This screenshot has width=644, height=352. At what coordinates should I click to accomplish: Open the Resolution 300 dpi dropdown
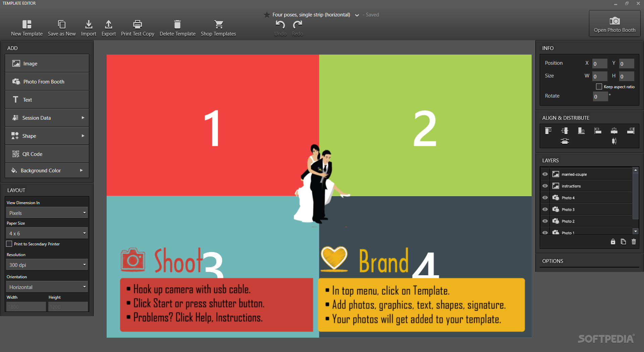[47, 265]
